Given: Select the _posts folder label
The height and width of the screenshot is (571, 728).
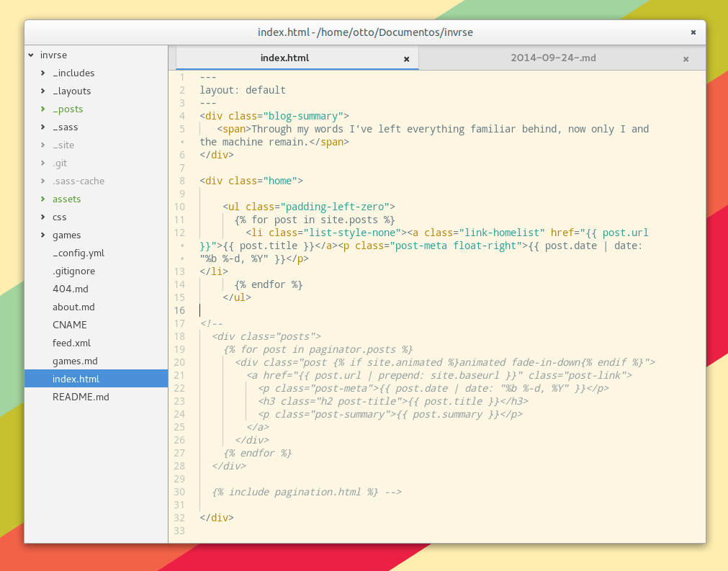Looking at the screenshot, I should coord(68,109).
